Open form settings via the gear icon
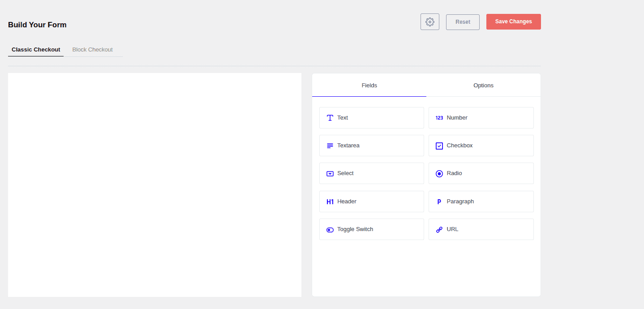 pos(430,21)
